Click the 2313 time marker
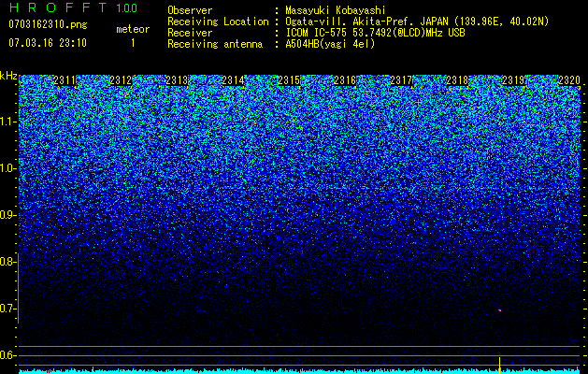Screen dimensions: 588x374 [177, 80]
